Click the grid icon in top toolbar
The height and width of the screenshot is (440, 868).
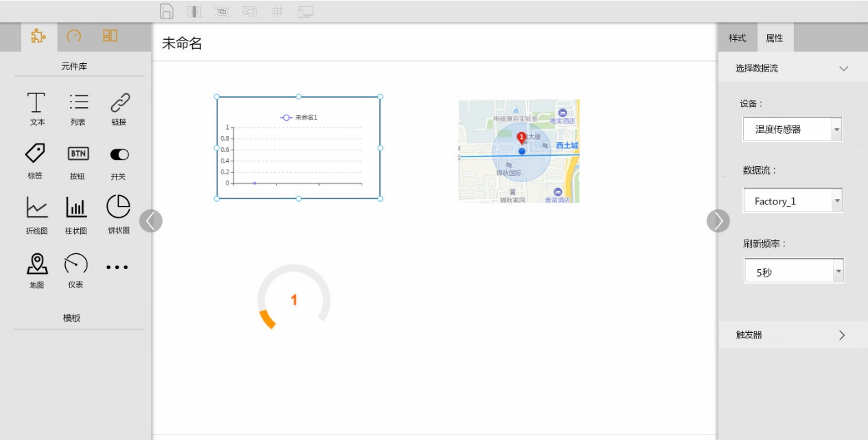277,11
